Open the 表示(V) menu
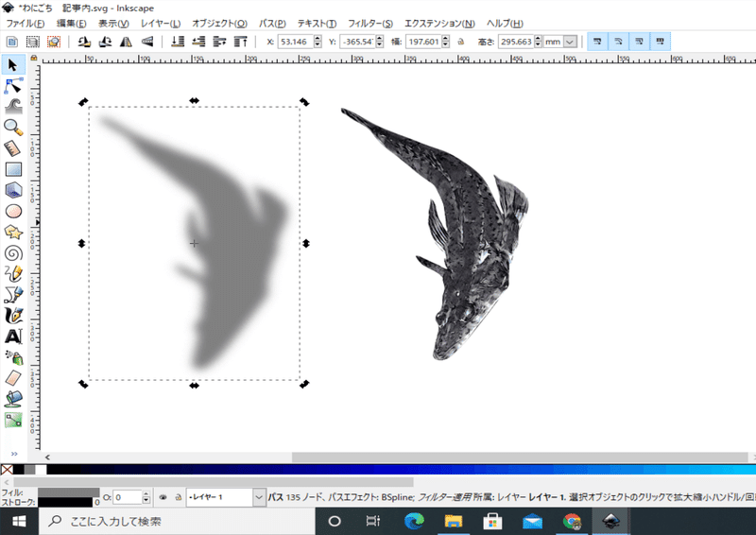This screenshot has width=756, height=535. point(113,23)
